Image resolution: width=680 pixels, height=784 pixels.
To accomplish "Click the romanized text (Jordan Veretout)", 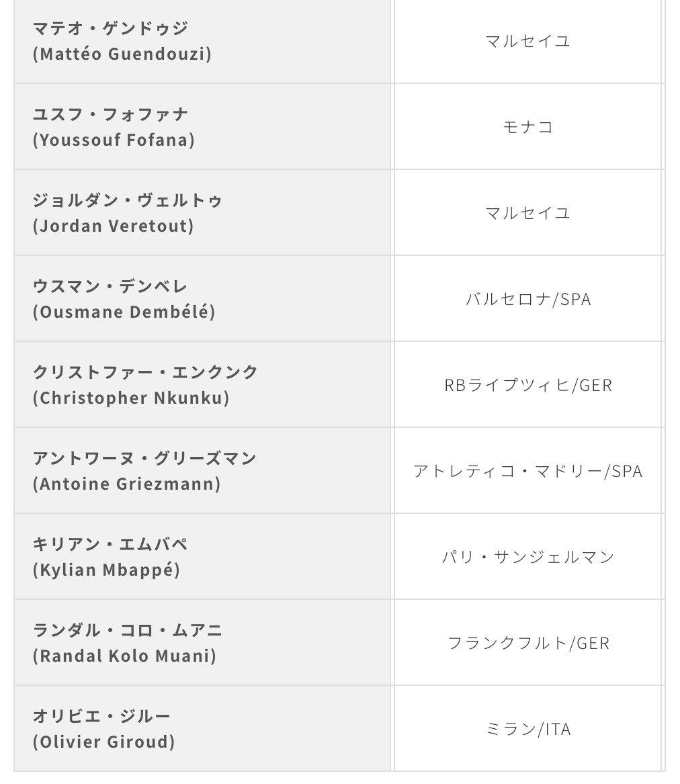I will coord(113,226).
